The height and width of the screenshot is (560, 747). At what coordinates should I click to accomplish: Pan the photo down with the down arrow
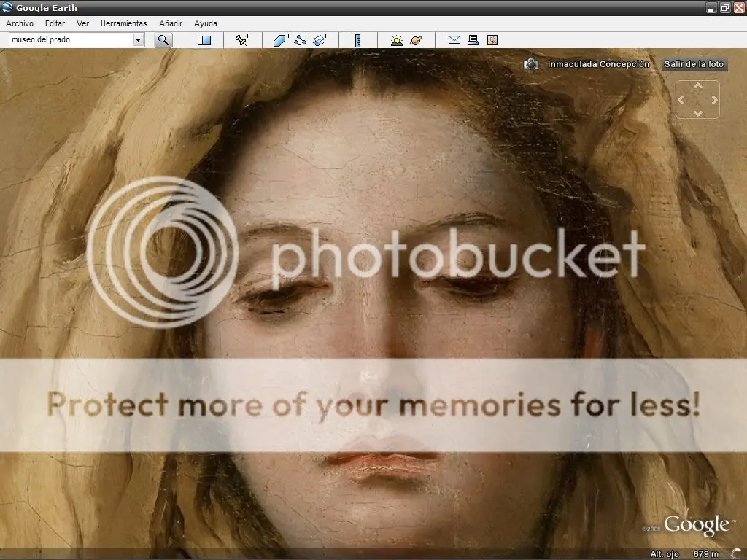point(697,113)
